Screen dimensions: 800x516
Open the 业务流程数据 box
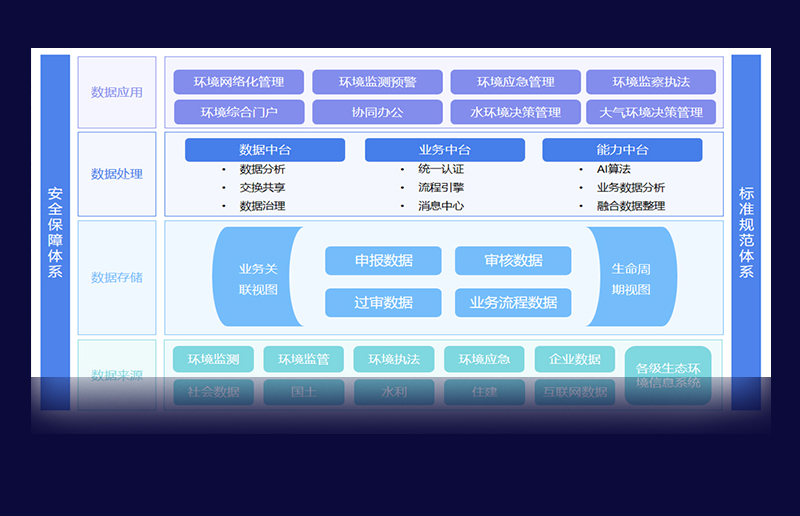(513, 302)
